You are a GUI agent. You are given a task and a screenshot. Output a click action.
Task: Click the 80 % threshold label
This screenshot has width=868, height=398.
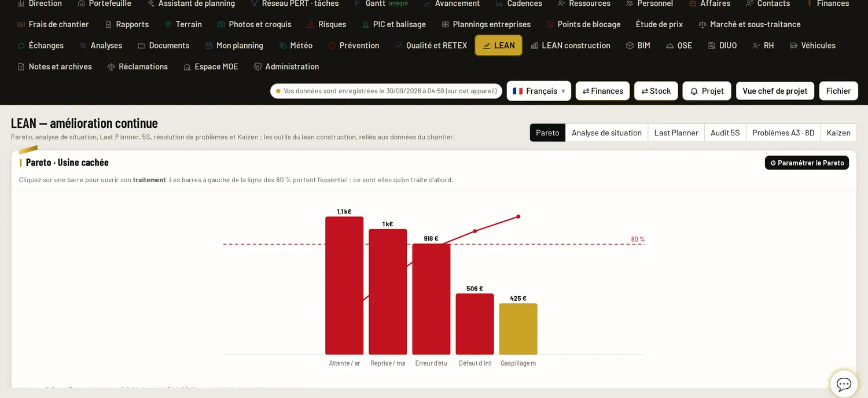[638, 239]
